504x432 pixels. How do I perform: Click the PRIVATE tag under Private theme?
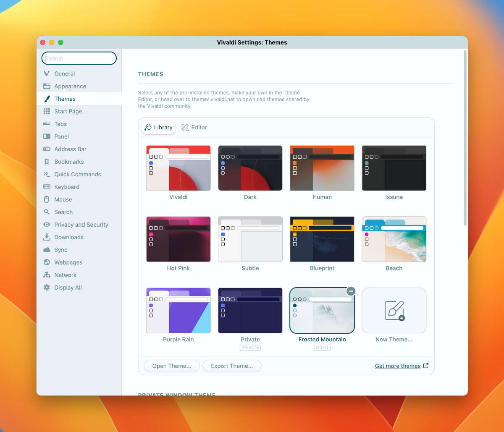(x=250, y=348)
